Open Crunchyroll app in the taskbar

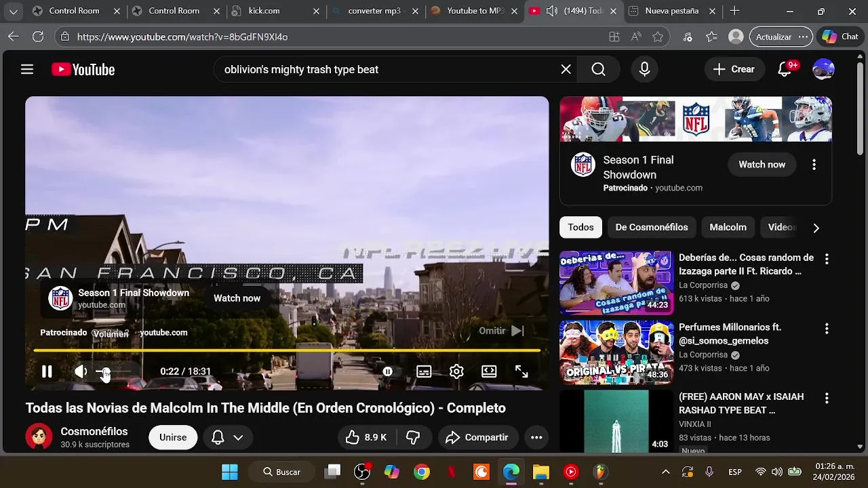coord(481,472)
